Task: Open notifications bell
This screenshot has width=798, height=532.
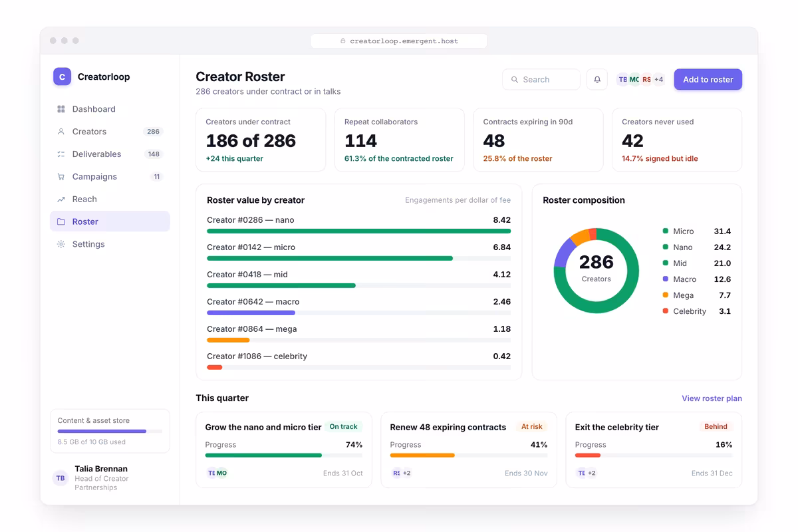Action: pos(597,80)
